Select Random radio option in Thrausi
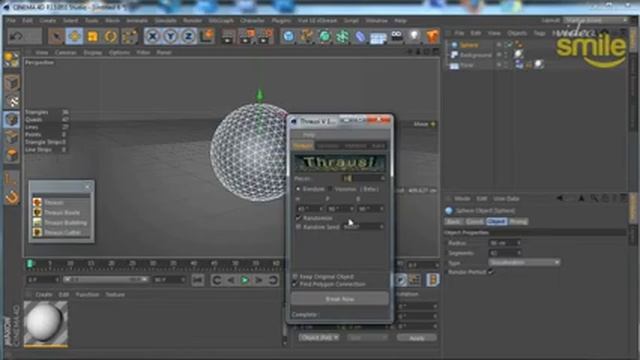640x360 pixels. click(298, 189)
